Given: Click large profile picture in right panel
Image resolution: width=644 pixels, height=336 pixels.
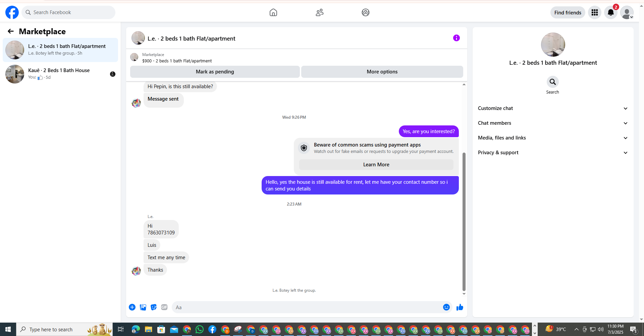Looking at the screenshot, I should (x=553, y=45).
